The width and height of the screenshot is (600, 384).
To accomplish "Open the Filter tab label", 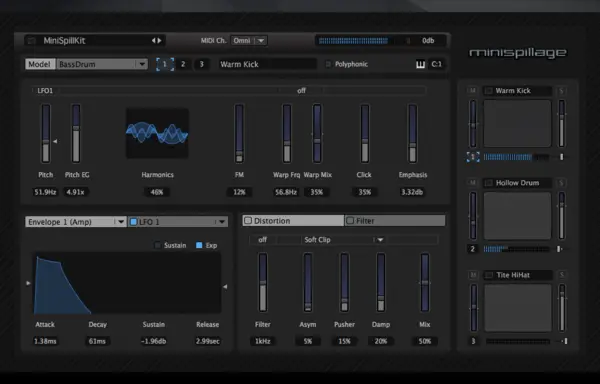I will [x=365, y=221].
